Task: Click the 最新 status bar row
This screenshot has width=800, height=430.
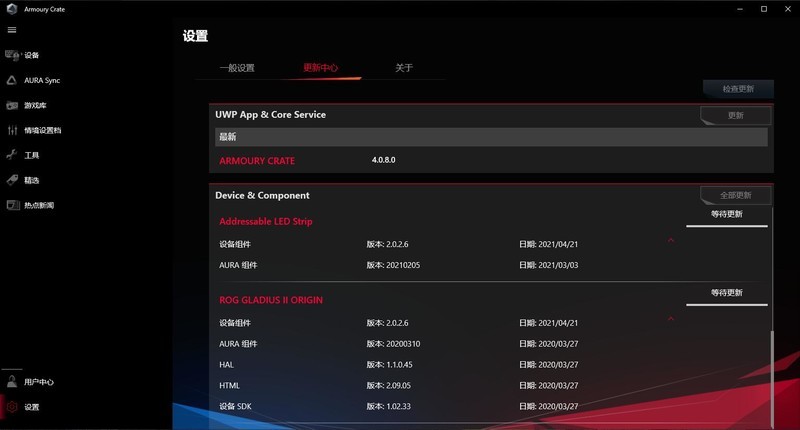Action: click(x=491, y=137)
